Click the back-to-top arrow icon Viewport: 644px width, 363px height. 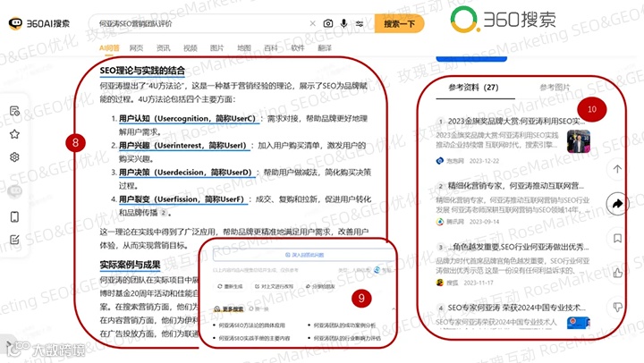point(617,169)
